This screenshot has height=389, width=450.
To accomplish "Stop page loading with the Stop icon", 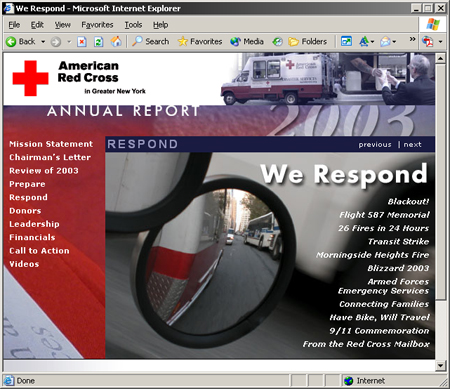I will pos(82,42).
